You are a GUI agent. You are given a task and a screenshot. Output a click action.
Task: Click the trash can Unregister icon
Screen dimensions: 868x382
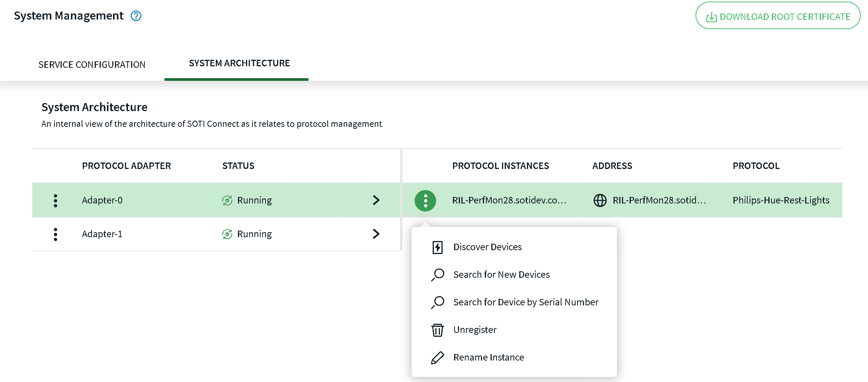[438, 330]
